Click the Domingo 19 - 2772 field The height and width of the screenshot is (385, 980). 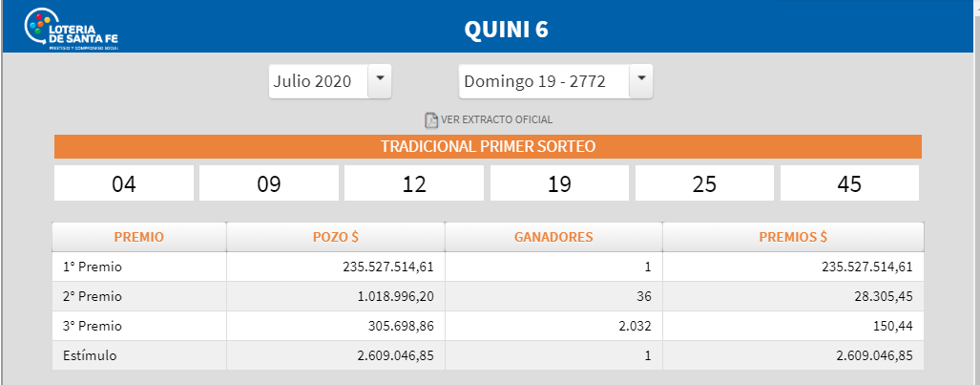coord(543,81)
